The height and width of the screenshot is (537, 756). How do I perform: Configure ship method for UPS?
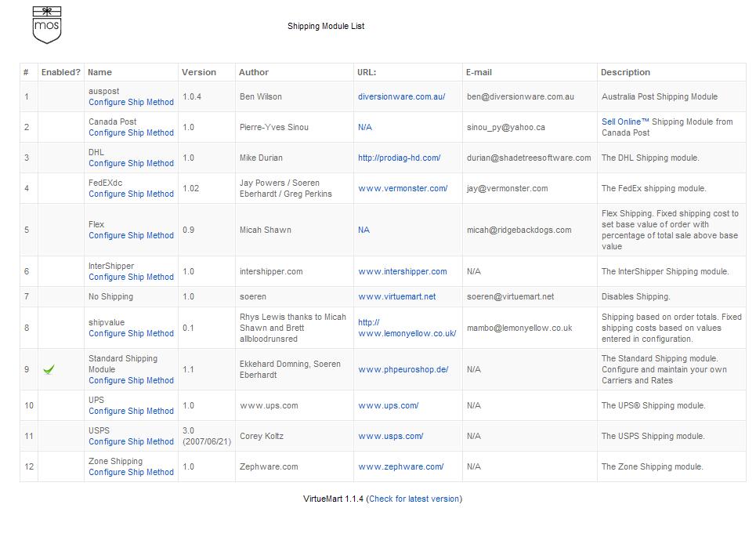pyautogui.click(x=131, y=412)
